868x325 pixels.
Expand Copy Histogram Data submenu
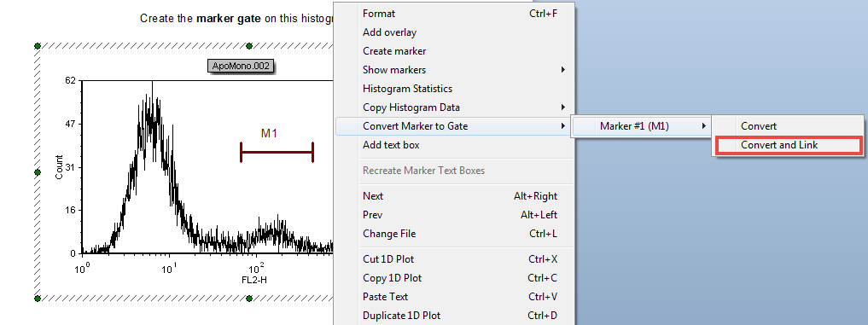click(x=454, y=107)
